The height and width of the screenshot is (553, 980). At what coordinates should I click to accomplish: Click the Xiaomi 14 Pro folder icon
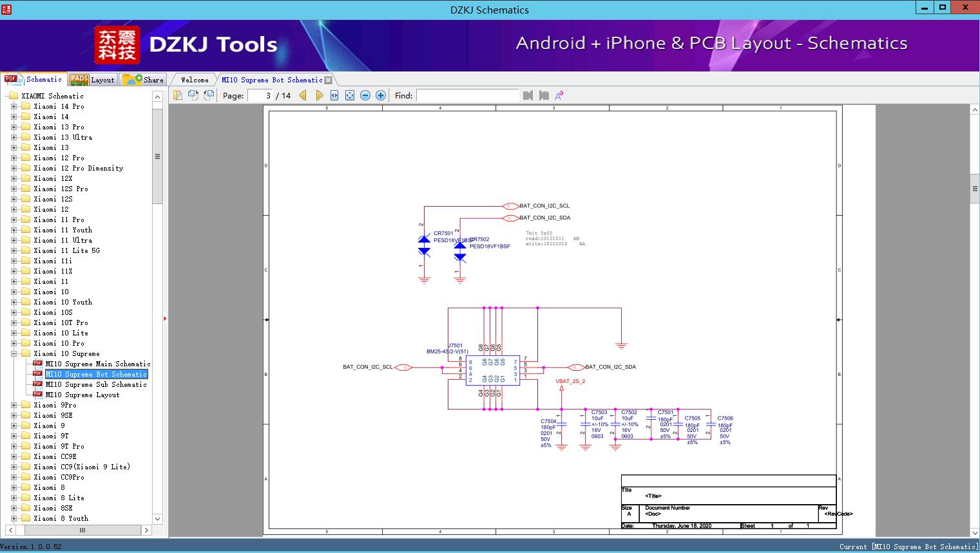[x=26, y=106]
